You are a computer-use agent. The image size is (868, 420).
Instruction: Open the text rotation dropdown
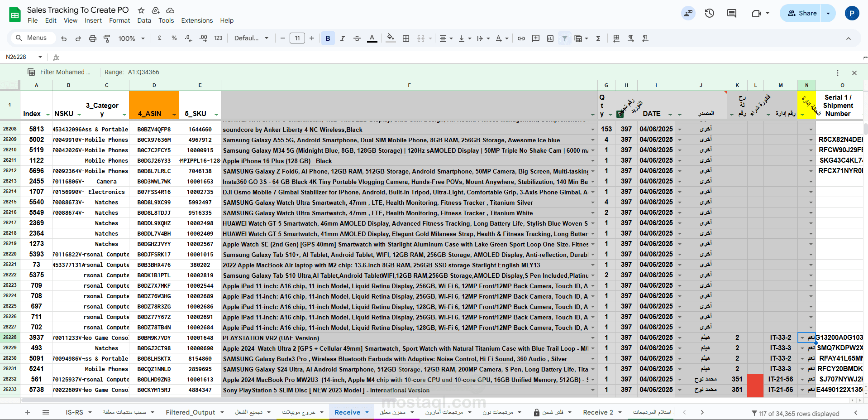[502, 39]
